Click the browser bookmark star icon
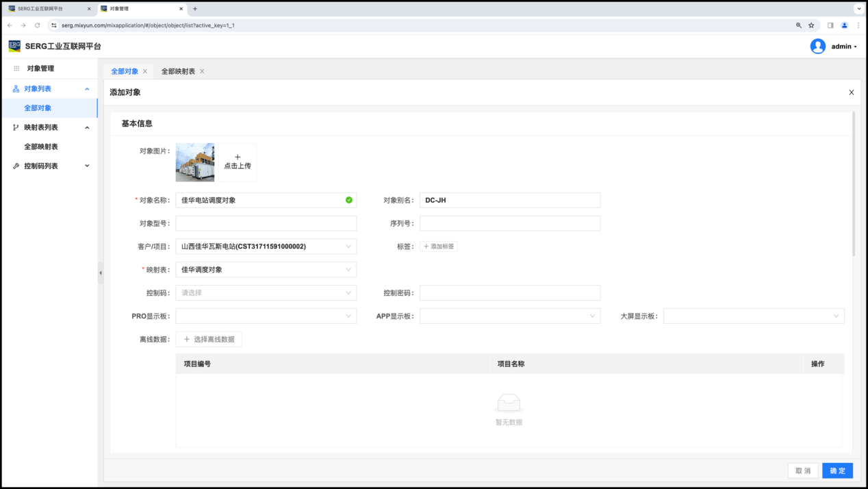The width and height of the screenshot is (868, 489). tap(811, 25)
